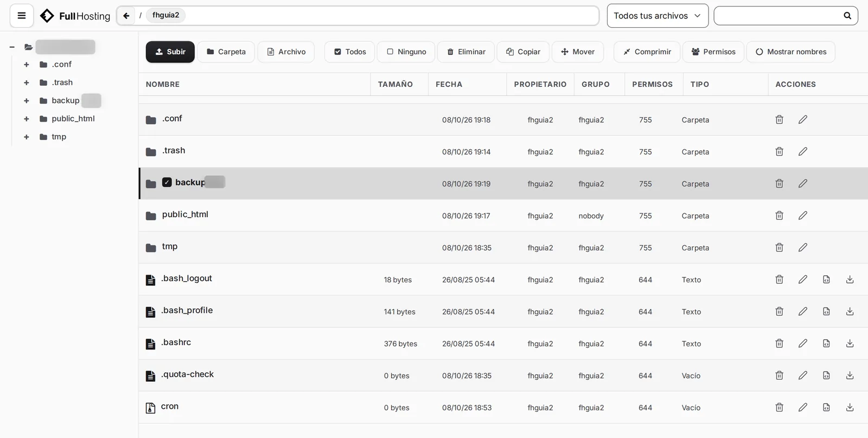
Task: Sort by NOMBRE column header
Action: [163, 84]
